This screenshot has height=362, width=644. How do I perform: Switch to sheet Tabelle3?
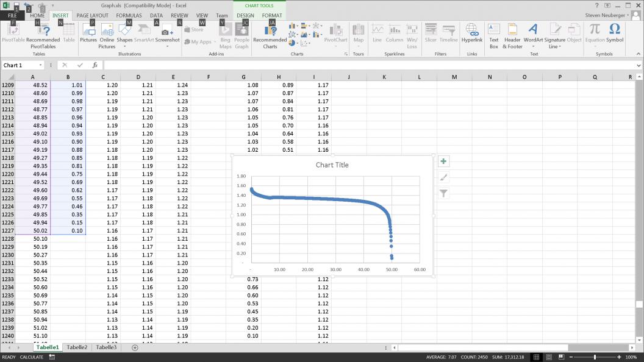[x=106, y=347]
